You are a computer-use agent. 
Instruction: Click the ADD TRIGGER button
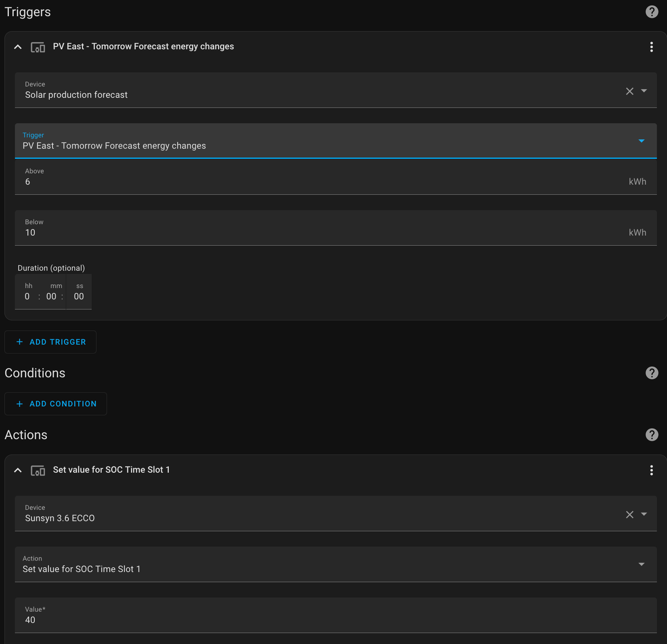click(x=50, y=342)
